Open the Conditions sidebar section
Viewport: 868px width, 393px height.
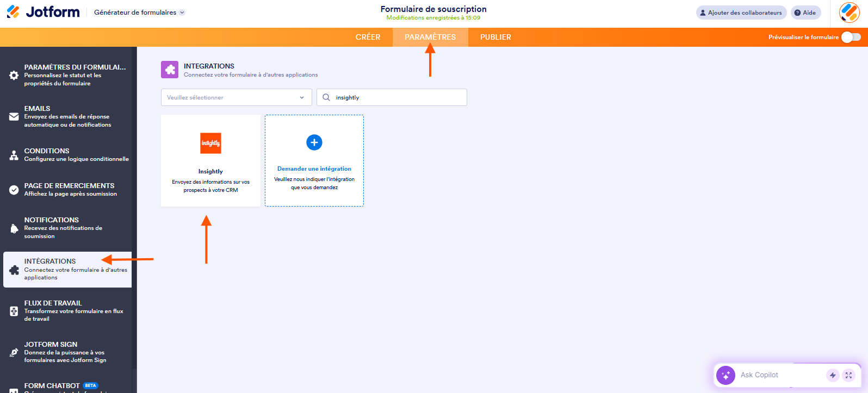point(67,155)
